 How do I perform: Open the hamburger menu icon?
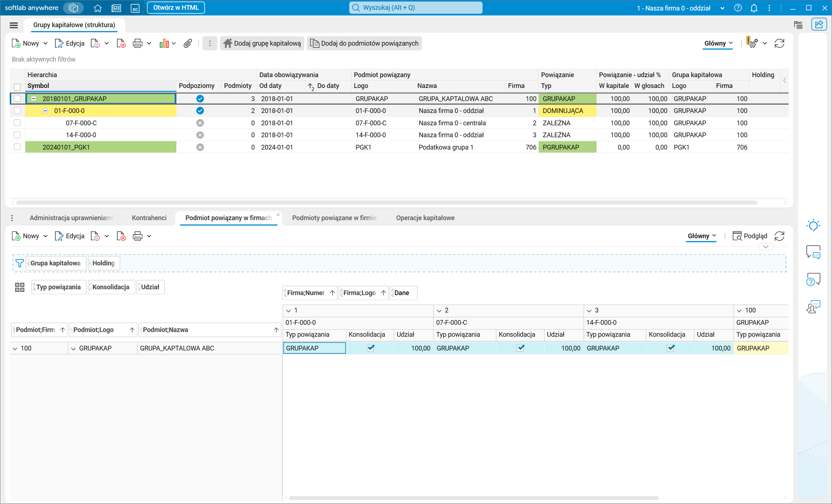tap(14, 25)
